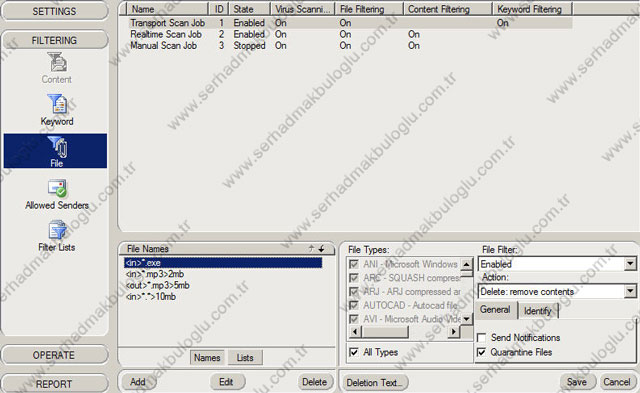640x393 pixels.
Task: Click the file types horizontal scrollbar
Action: 404,332
